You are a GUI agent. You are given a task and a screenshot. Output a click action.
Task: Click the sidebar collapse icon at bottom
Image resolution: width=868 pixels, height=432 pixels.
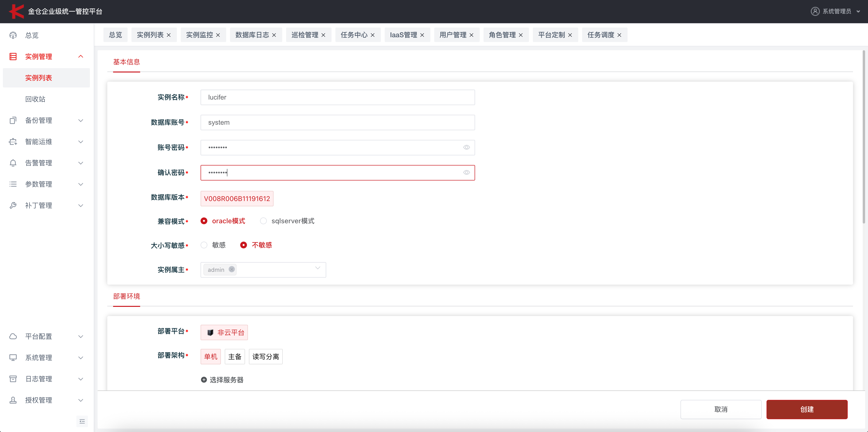82,421
